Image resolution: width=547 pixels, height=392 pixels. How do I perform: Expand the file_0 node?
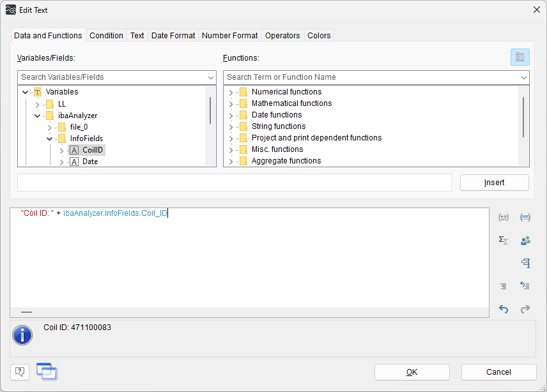(50, 128)
